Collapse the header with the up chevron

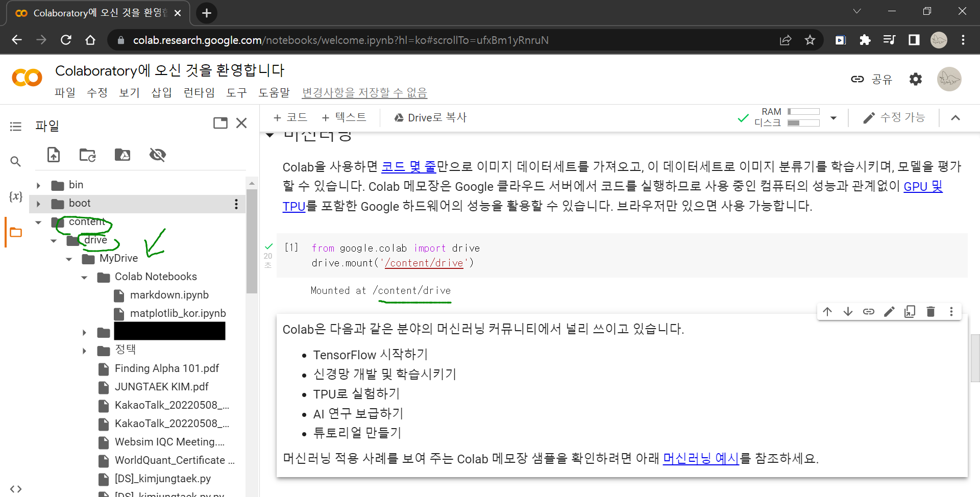click(x=955, y=118)
